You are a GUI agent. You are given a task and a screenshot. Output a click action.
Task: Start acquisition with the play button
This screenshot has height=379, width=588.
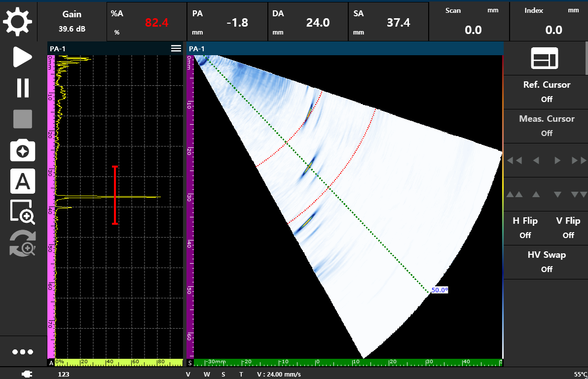[x=23, y=57]
